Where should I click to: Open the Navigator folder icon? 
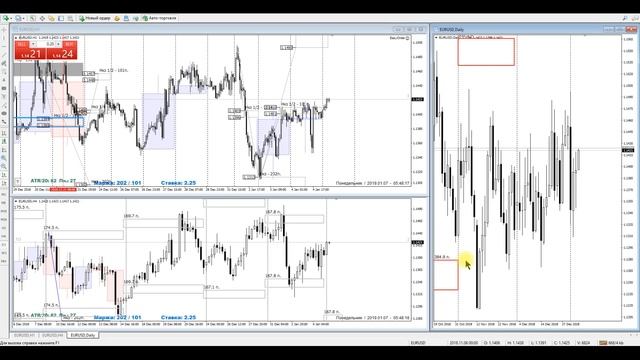coord(51,18)
